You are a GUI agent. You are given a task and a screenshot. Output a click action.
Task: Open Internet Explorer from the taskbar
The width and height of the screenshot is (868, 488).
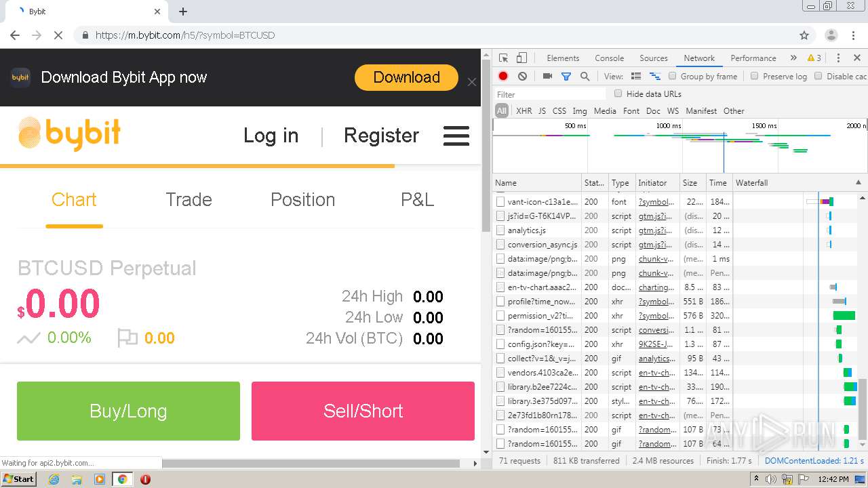coord(54,479)
